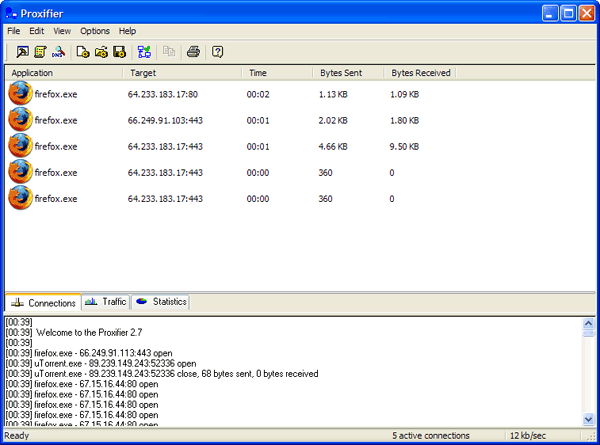The height and width of the screenshot is (445, 600).
Task: Click the 4.66 KB bytes sent cell
Action: coord(333,146)
